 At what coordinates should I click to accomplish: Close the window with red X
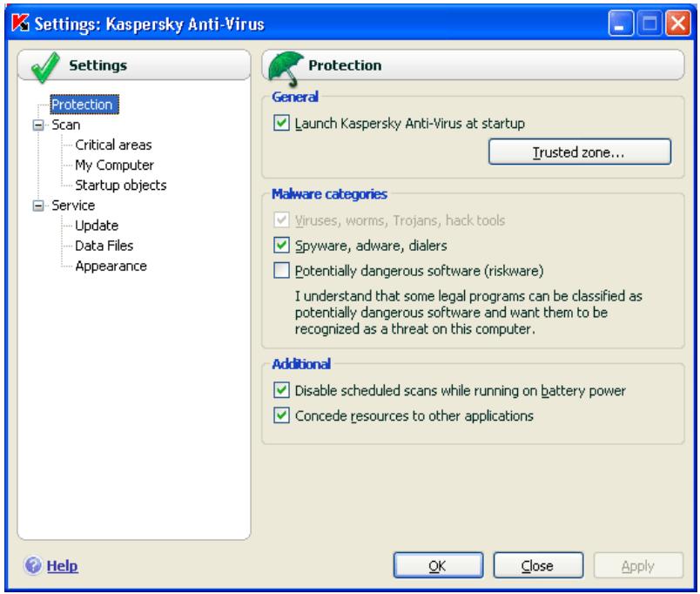tap(677, 24)
